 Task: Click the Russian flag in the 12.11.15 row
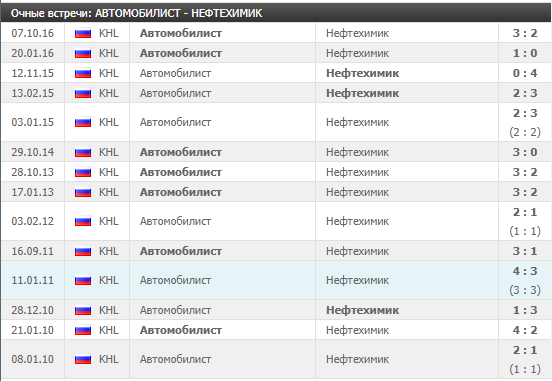(83, 73)
